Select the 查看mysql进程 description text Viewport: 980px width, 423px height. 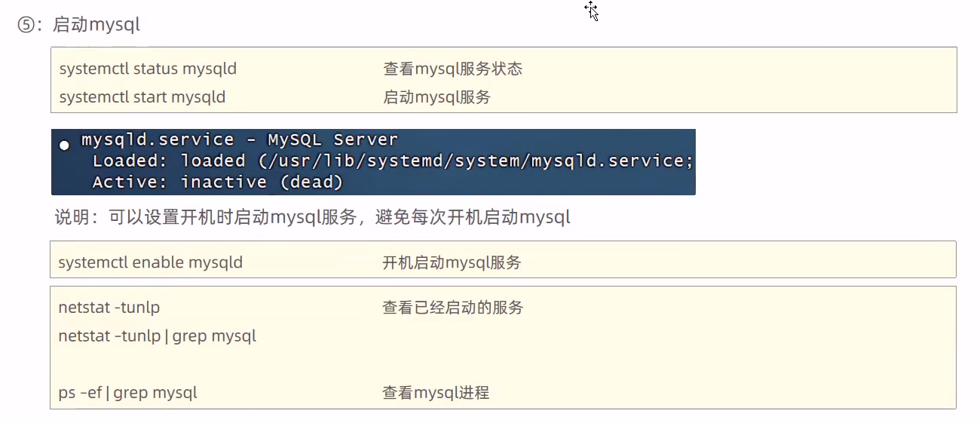click(436, 393)
